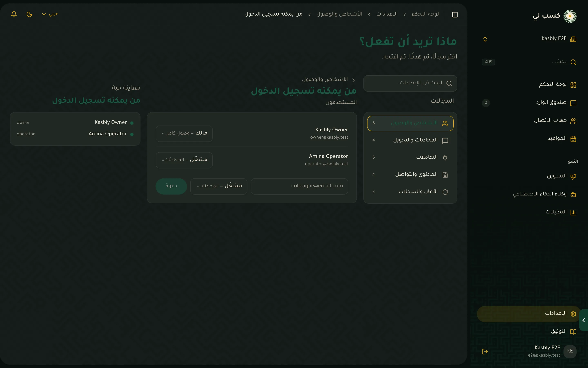Viewport: 588px width, 368px height.
Task: Click the megaphone marketing icon
Action: [573, 176]
